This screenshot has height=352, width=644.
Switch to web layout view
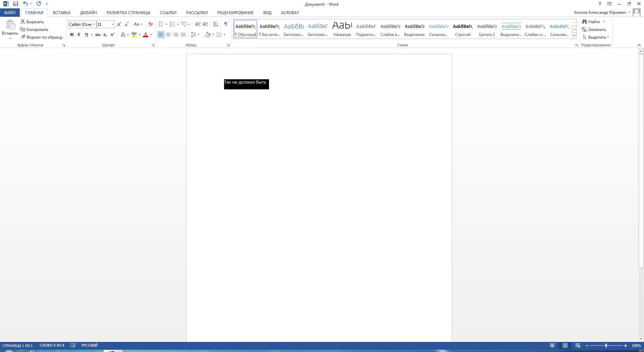pyautogui.click(x=578, y=346)
